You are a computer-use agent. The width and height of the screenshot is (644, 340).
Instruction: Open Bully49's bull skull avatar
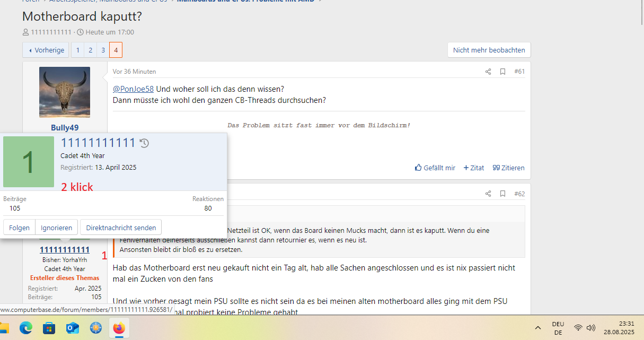[65, 92]
